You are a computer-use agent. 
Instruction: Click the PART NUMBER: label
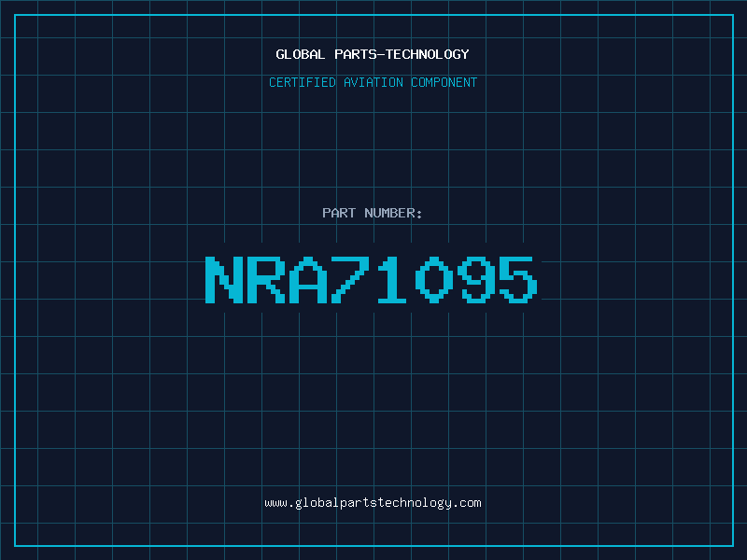tap(373, 213)
